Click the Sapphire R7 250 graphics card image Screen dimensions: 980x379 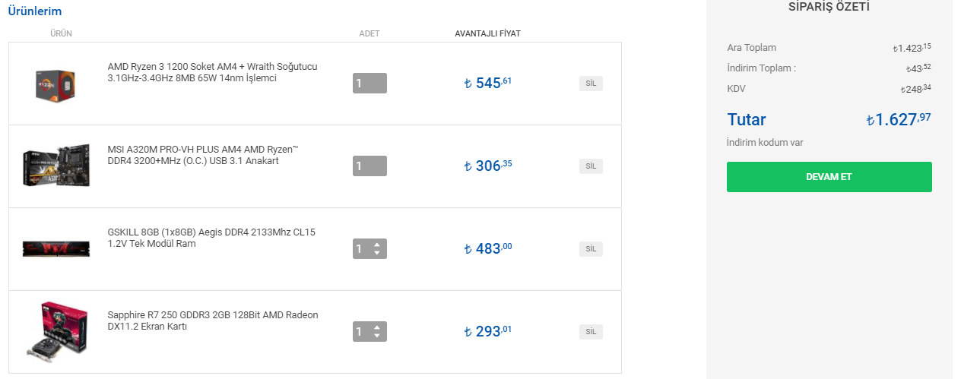56,330
